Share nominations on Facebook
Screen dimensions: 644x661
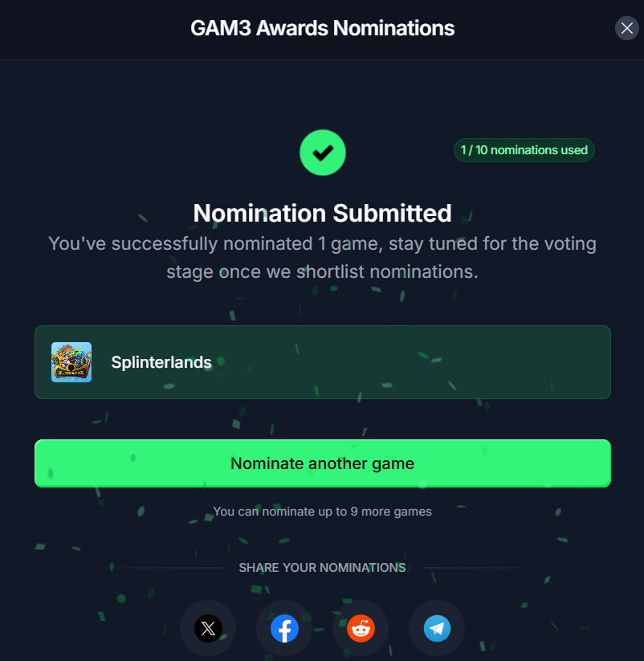coord(284,628)
